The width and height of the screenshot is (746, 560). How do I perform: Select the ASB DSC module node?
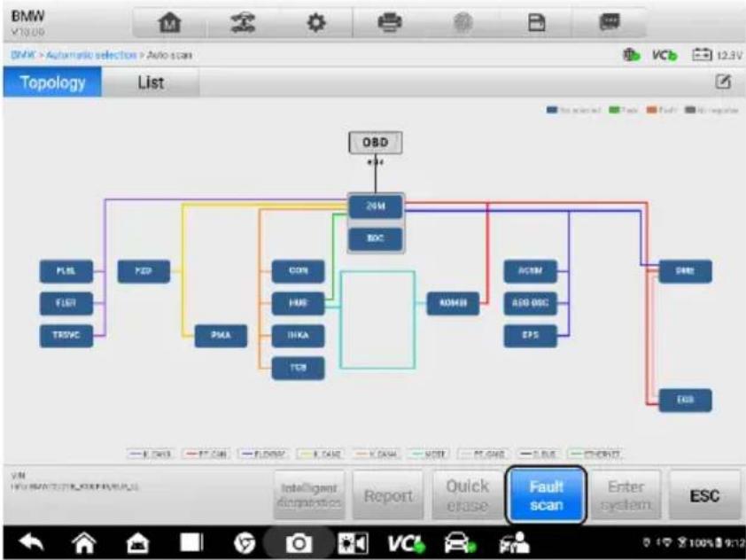click(531, 303)
